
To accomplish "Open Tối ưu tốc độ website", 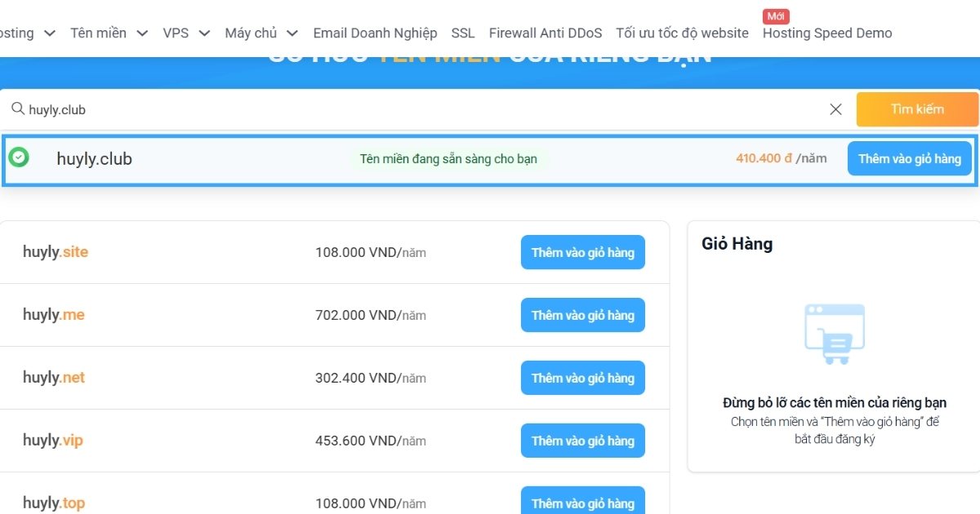I will [x=682, y=33].
